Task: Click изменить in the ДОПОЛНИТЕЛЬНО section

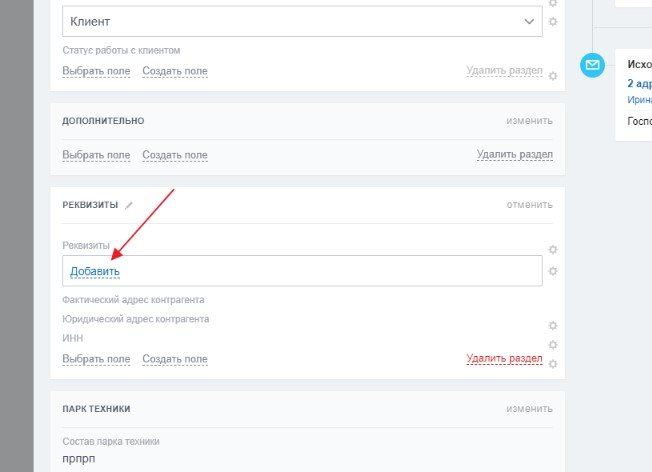Action: [x=529, y=121]
